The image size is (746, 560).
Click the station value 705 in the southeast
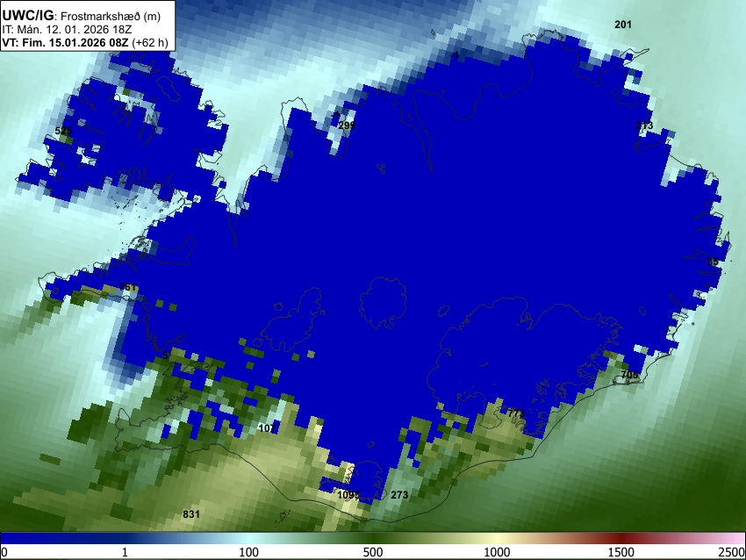click(629, 375)
